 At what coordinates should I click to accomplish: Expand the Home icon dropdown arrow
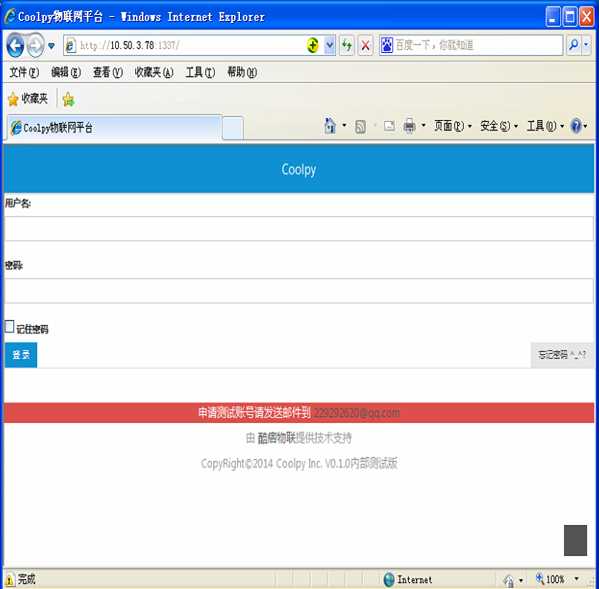click(344, 125)
